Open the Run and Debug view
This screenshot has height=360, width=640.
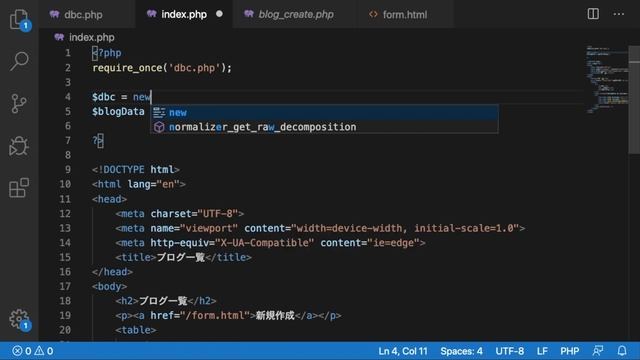19,146
